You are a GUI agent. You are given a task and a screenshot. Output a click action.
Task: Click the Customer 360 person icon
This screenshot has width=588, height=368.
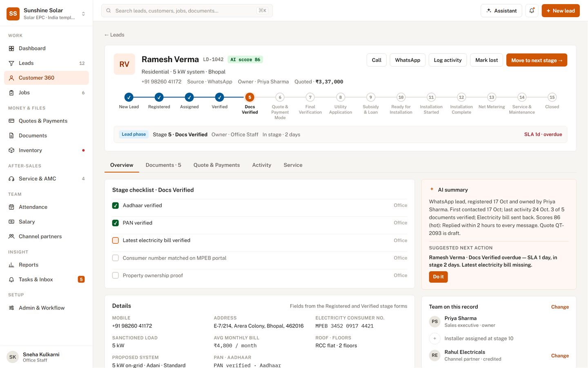point(11,78)
